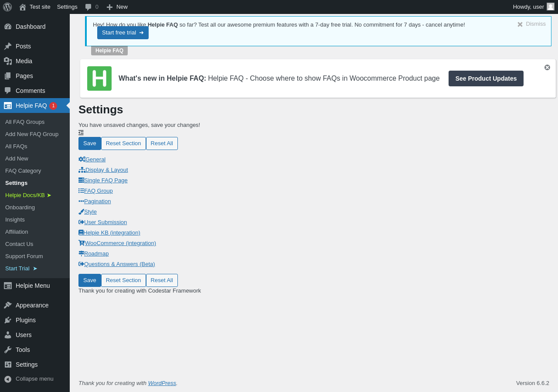Open Insights submenu item

click(x=15, y=219)
